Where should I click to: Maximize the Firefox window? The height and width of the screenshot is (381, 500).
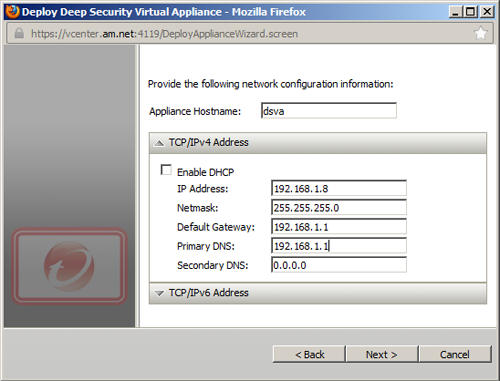point(471,12)
